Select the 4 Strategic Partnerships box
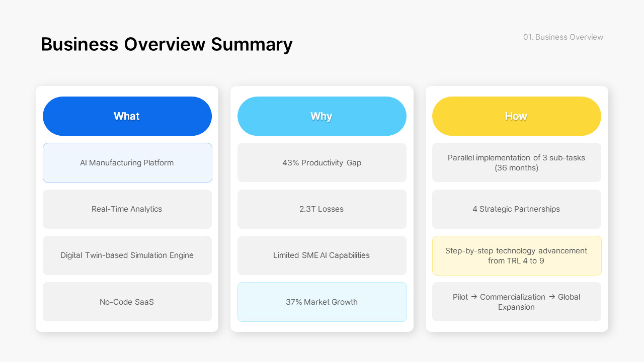This screenshot has height=362, width=644. point(517,209)
